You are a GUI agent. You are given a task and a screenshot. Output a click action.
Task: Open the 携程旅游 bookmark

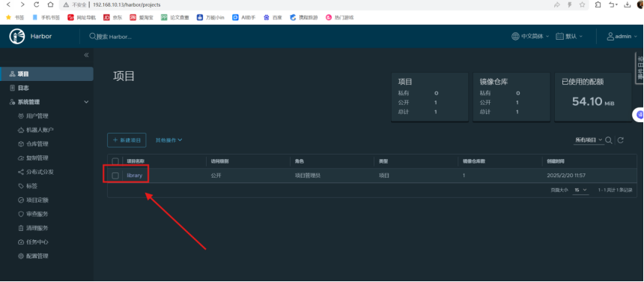coord(304,17)
